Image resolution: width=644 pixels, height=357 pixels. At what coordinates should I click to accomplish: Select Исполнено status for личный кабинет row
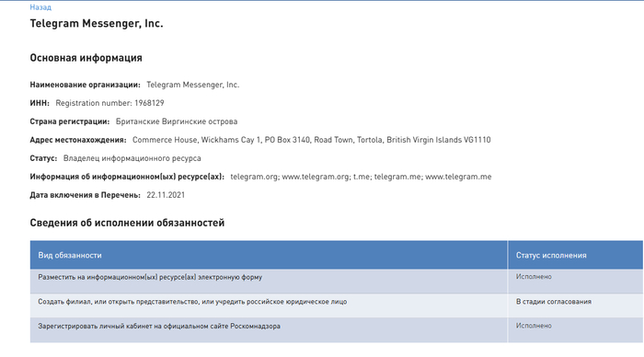(x=534, y=326)
